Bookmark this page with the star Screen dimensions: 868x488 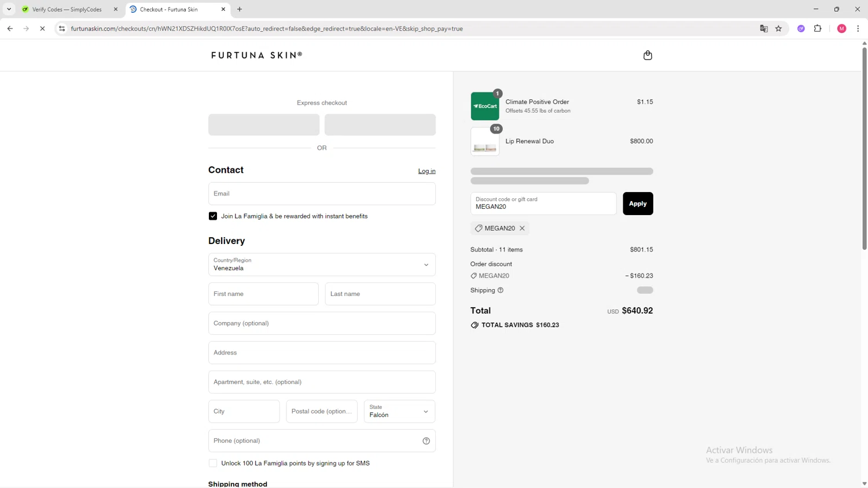click(x=778, y=28)
